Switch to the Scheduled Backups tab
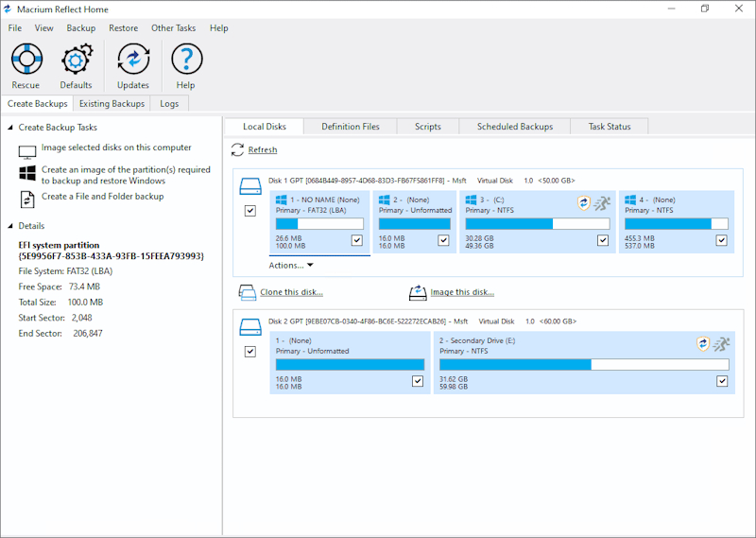The height and width of the screenshot is (538, 756). click(x=514, y=127)
